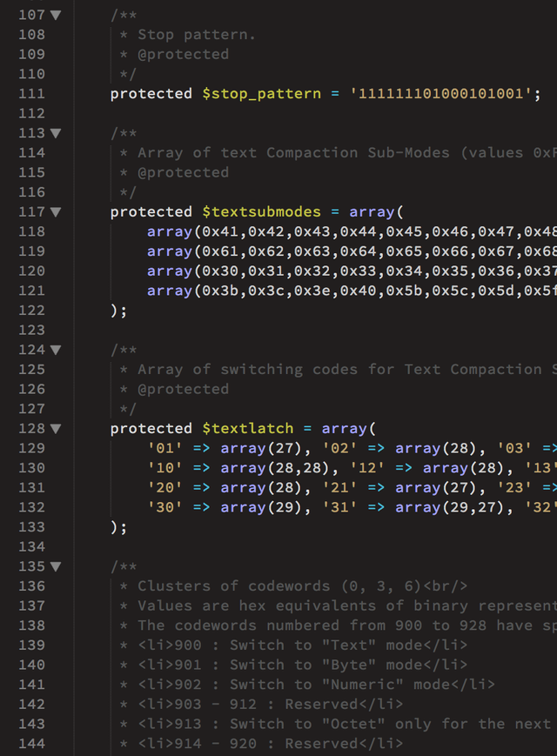
Task: Collapse the comment block at line 124
Action: [x=56, y=350]
